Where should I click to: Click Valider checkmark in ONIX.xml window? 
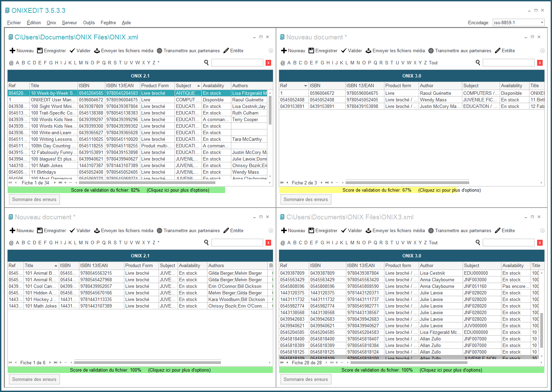[72, 51]
